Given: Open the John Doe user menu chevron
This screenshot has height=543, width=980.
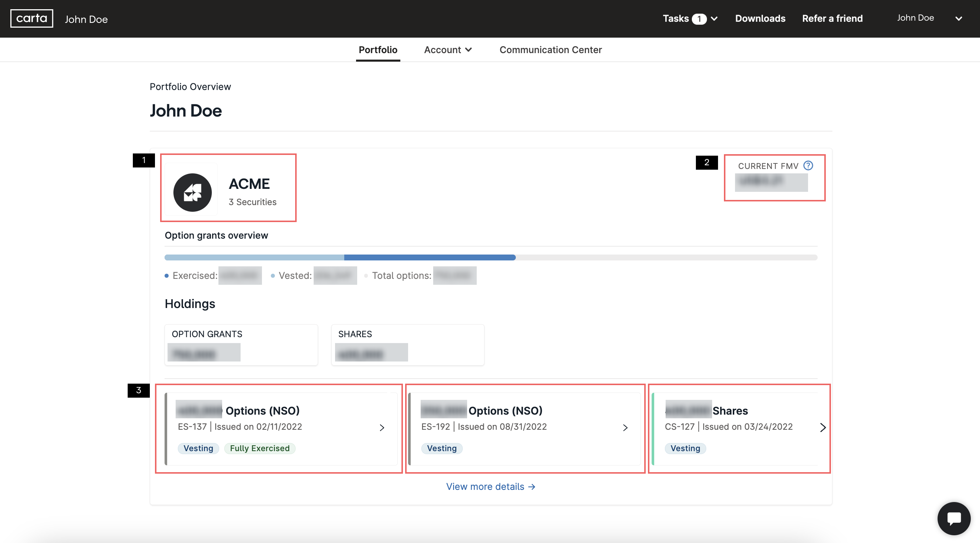Looking at the screenshot, I should click(x=958, y=19).
